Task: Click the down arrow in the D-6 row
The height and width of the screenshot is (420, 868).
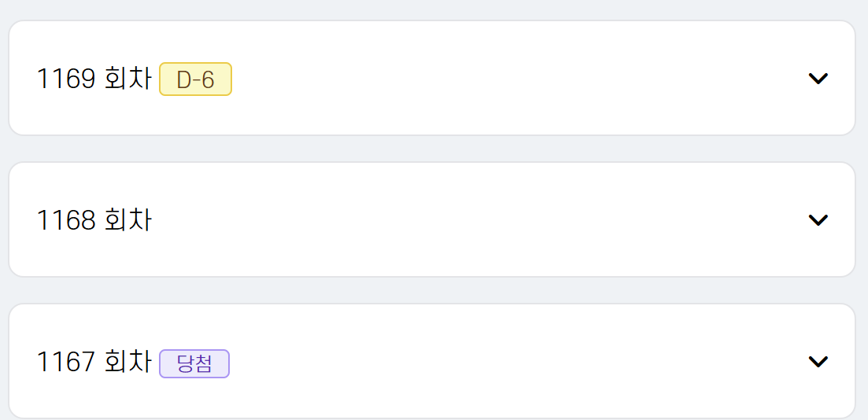Action: [818, 79]
